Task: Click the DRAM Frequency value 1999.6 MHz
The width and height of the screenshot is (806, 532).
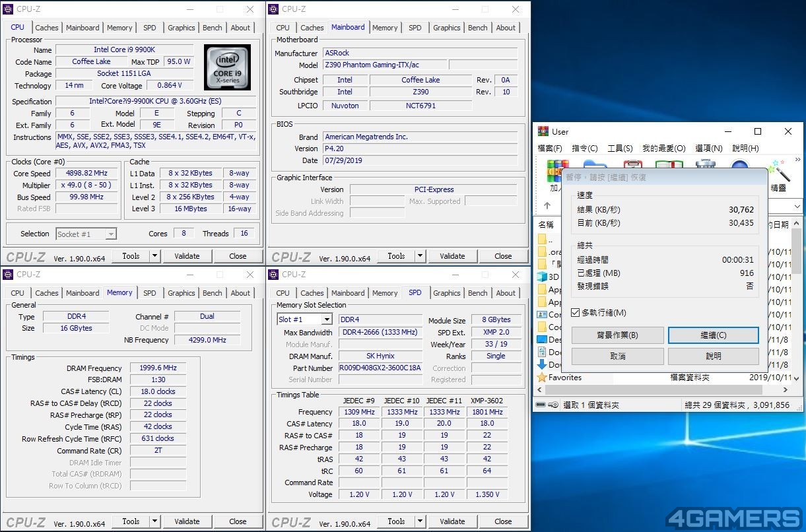Action: tap(158, 368)
